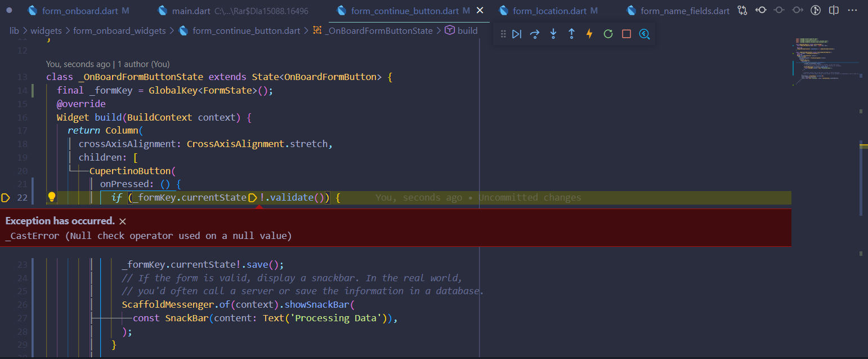
Task: Open the form_location.dart tab
Action: pyautogui.click(x=548, y=11)
